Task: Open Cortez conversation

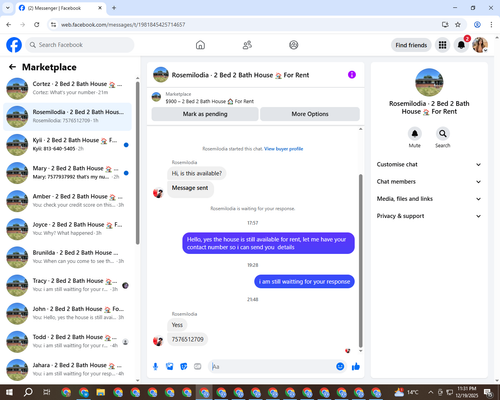Action: point(68,88)
